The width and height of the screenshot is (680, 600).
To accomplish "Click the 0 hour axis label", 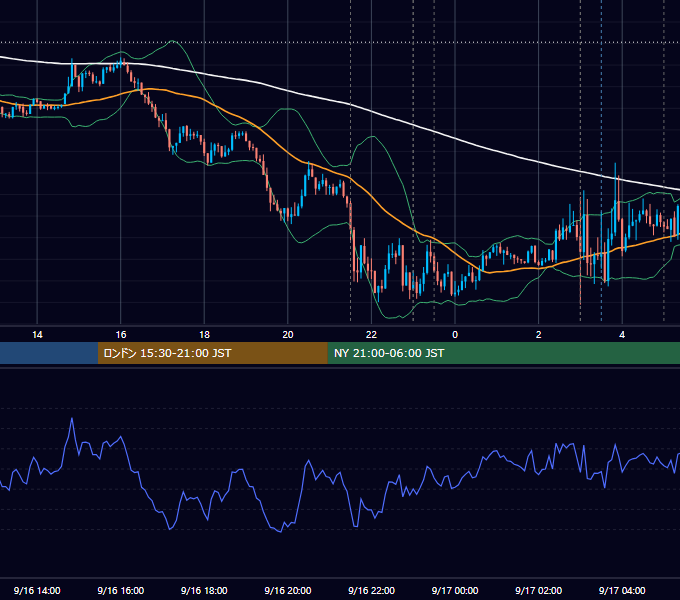I will [x=455, y=335].
